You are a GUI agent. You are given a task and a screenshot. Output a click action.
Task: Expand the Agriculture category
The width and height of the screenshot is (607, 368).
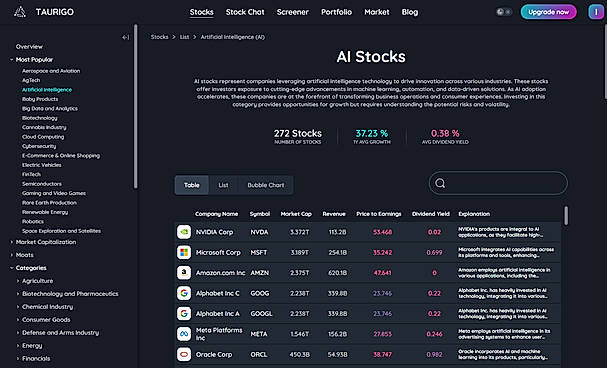point(18,281)
